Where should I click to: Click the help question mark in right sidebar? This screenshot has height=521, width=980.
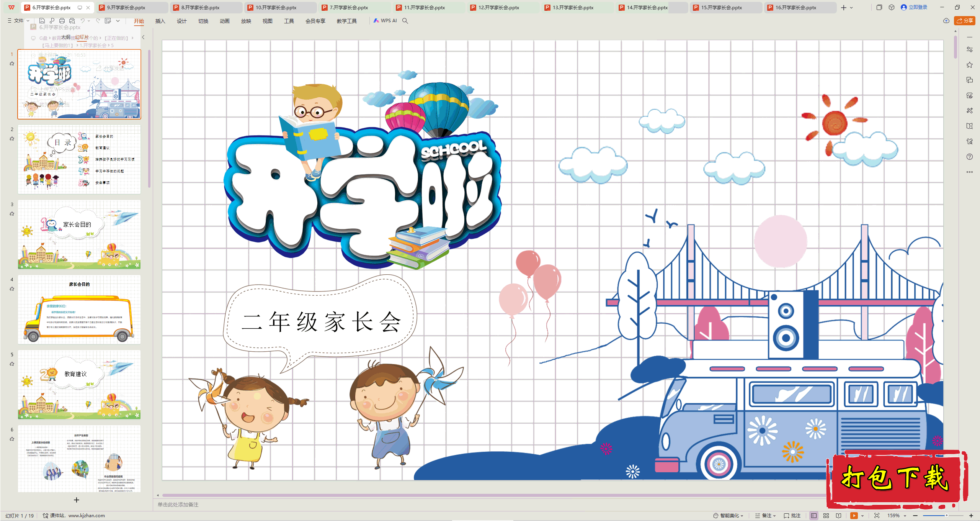coord(970,157)
